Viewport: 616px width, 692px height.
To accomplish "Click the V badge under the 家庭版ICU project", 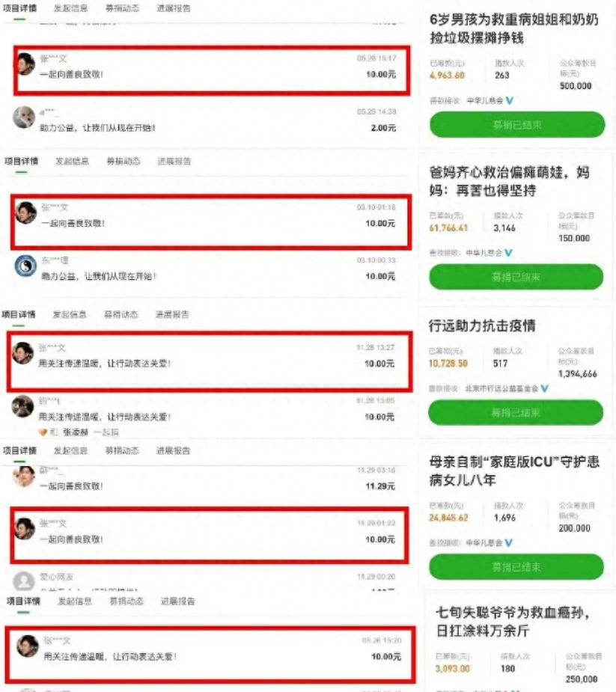I will click(509, 543).
